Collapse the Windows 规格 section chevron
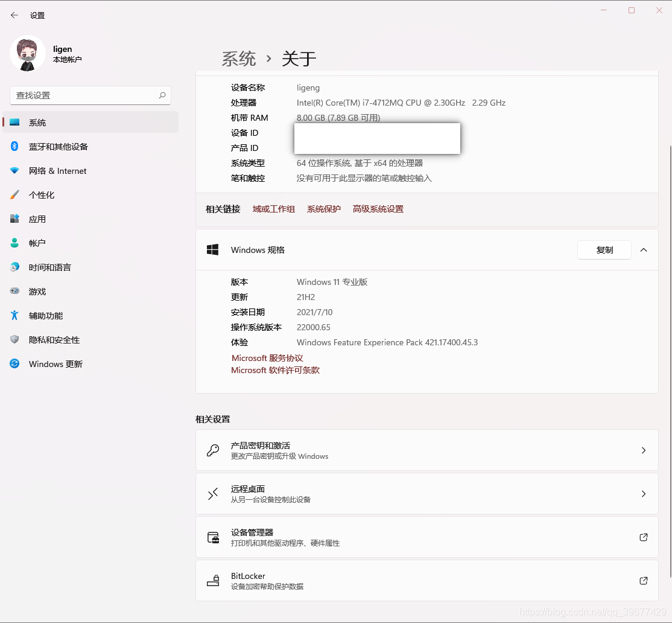This screenshot has width=672, height=623. [x=643, y=250]
